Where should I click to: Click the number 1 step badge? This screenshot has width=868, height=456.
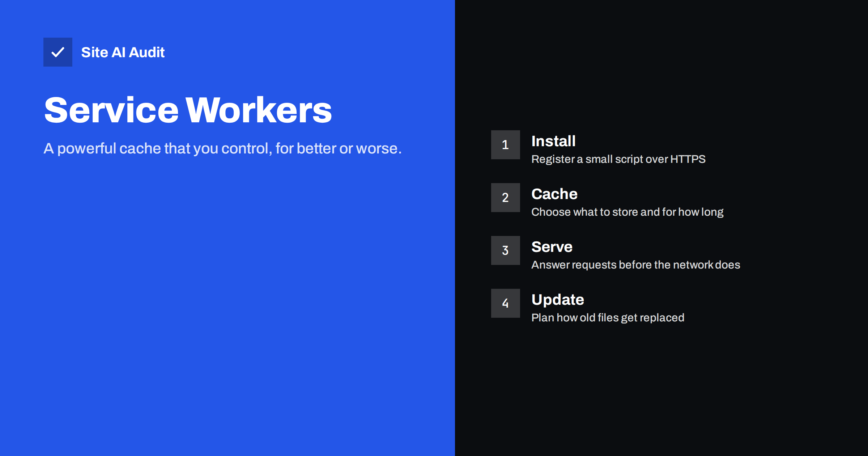point(506,145)
